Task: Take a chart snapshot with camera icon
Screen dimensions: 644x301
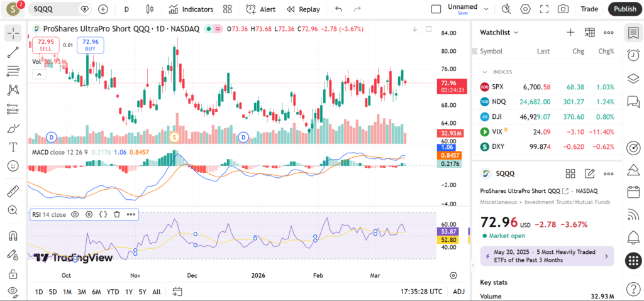Action: click(563, 9)
